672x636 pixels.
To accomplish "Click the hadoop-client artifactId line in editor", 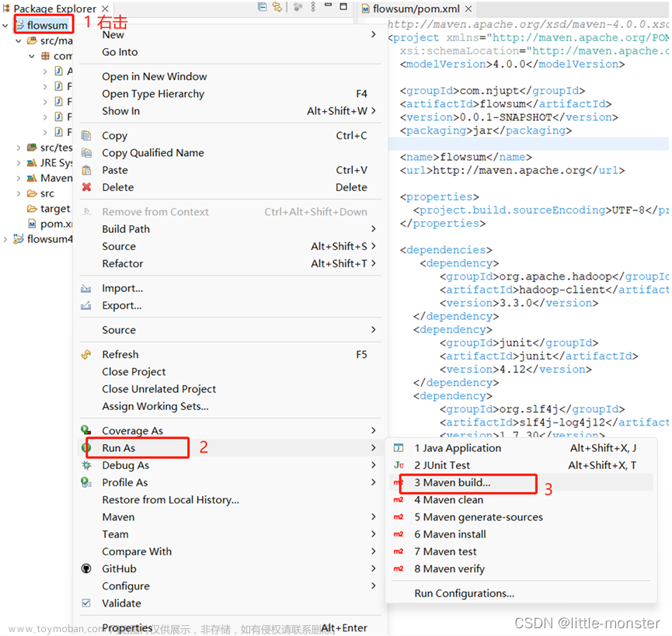I will pyautogui.click(x=554, y=290).
